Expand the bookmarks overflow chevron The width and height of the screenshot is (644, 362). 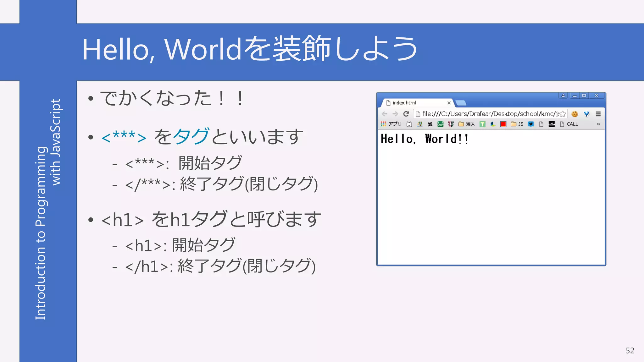click(x=598, y=124)
